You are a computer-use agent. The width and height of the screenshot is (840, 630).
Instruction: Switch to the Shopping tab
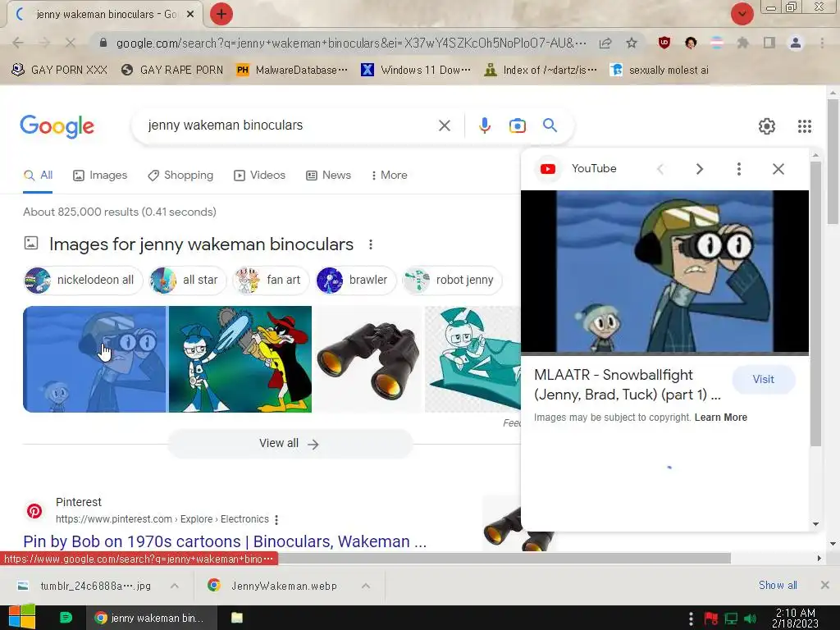[180, 176]
